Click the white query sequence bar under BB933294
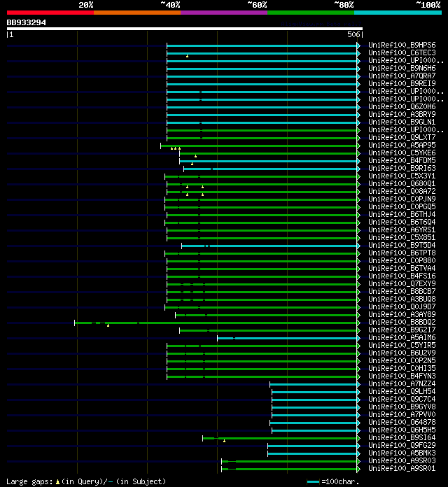This screenshot has height=487, width=448. 185,29
